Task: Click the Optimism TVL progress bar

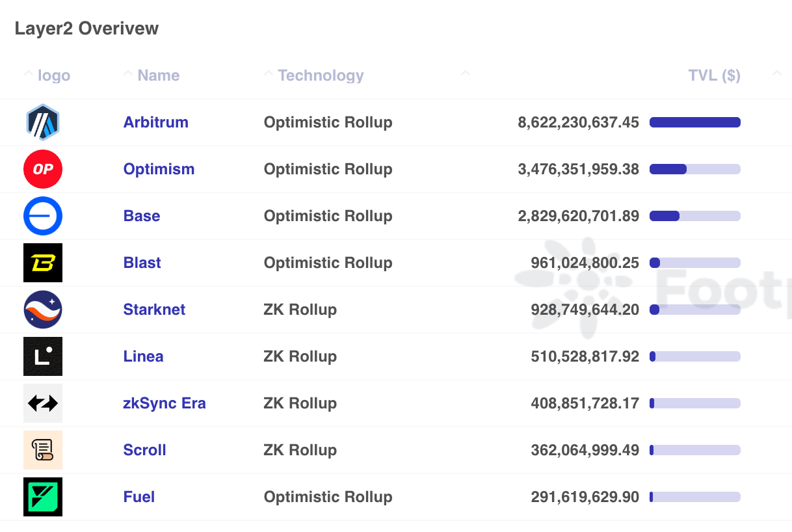Action: point(695,169)
